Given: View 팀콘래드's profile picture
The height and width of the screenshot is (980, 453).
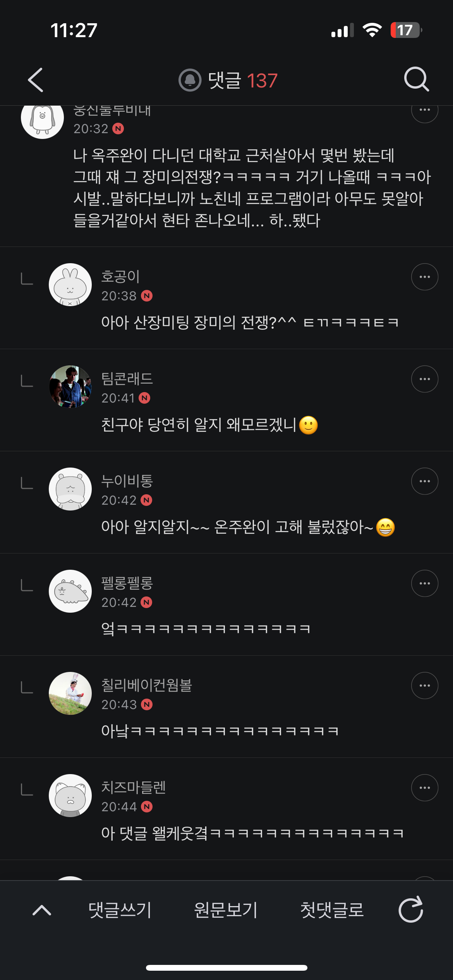Looking at the screenshot, I should 70,387.
